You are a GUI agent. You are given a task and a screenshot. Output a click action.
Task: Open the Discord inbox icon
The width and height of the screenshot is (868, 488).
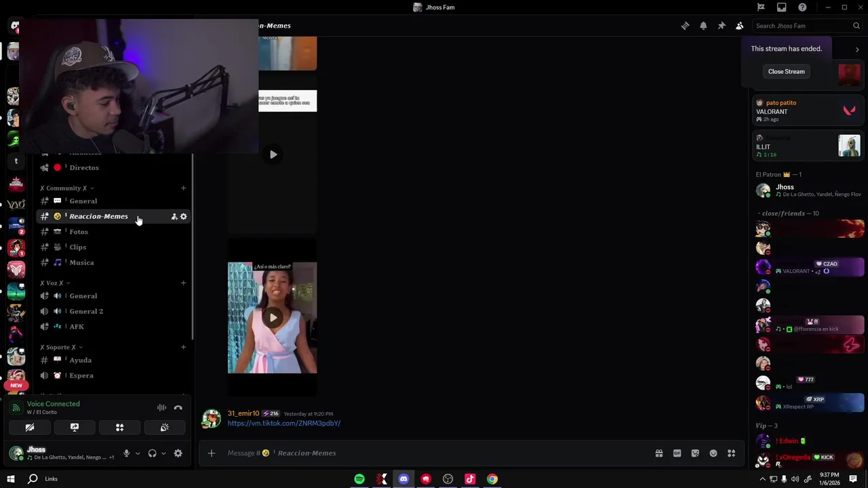click(781, 7)
